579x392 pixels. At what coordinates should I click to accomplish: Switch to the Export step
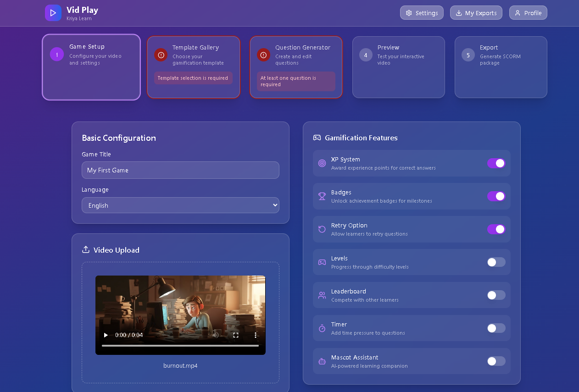tap(501, 67)
